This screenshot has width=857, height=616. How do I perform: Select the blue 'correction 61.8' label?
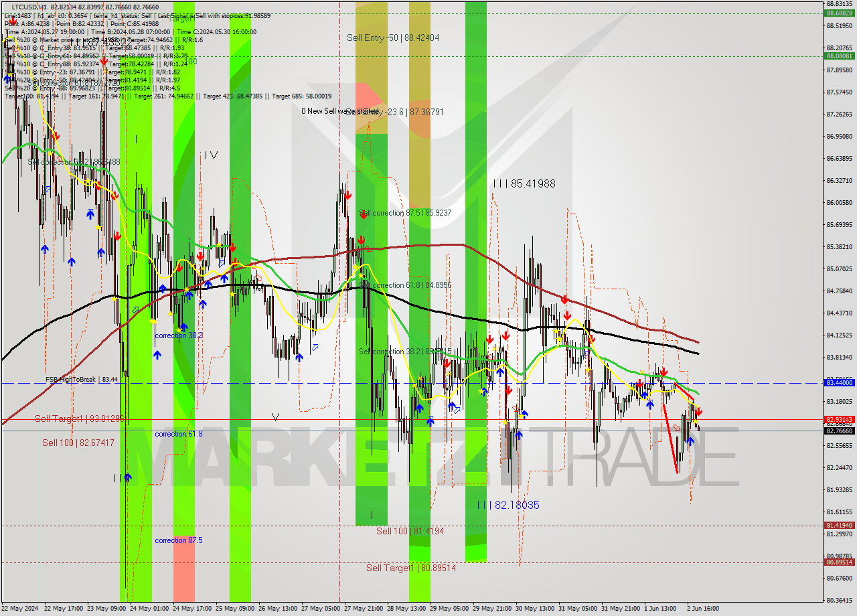point(179,434)
